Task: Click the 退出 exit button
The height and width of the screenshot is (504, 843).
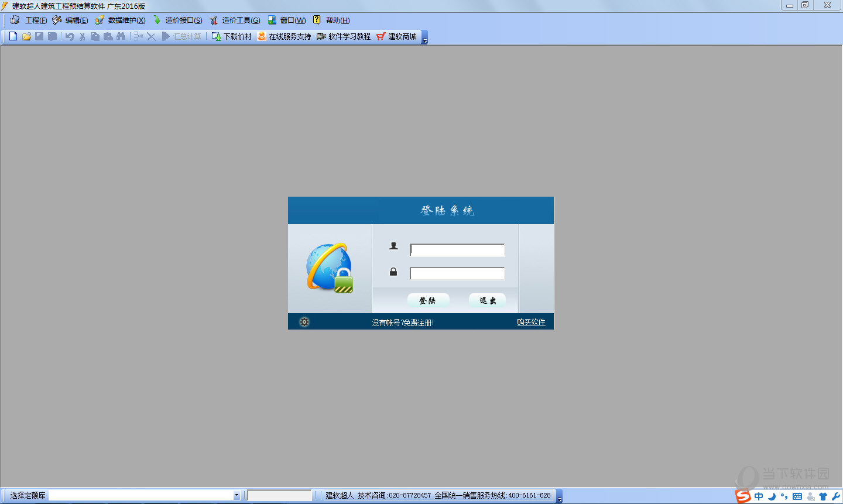Action: [487, 300]
